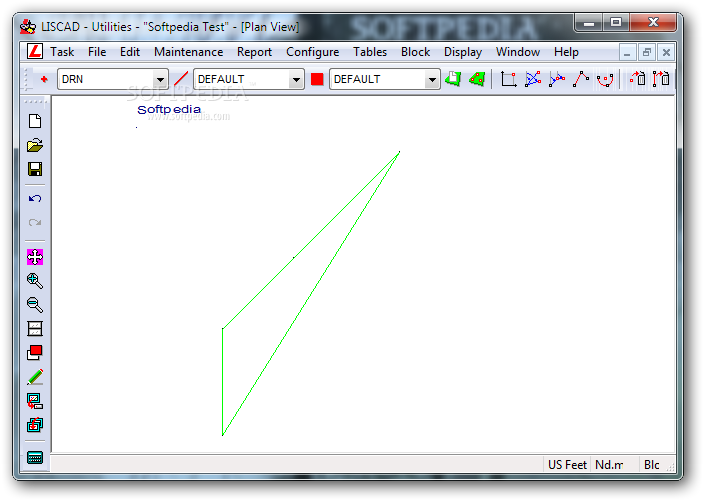Image resolution: width=704 pixels, height=501 pixels.
Task: Open the Maintenance menu
Action: click(x=189, y=52)
